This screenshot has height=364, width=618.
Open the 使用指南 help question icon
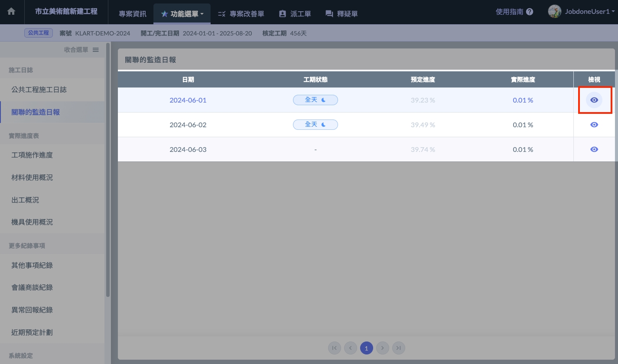530,12
